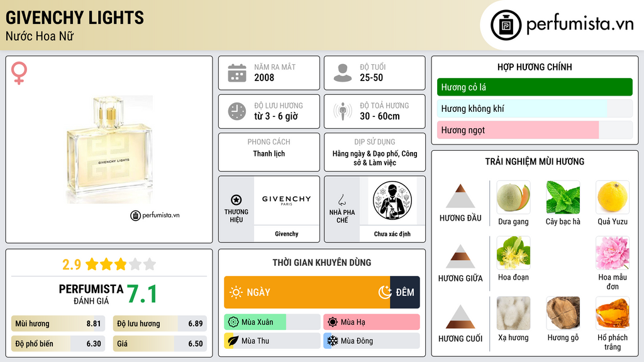Click the GIVENCHY LIGHTS title

[75, 18]
